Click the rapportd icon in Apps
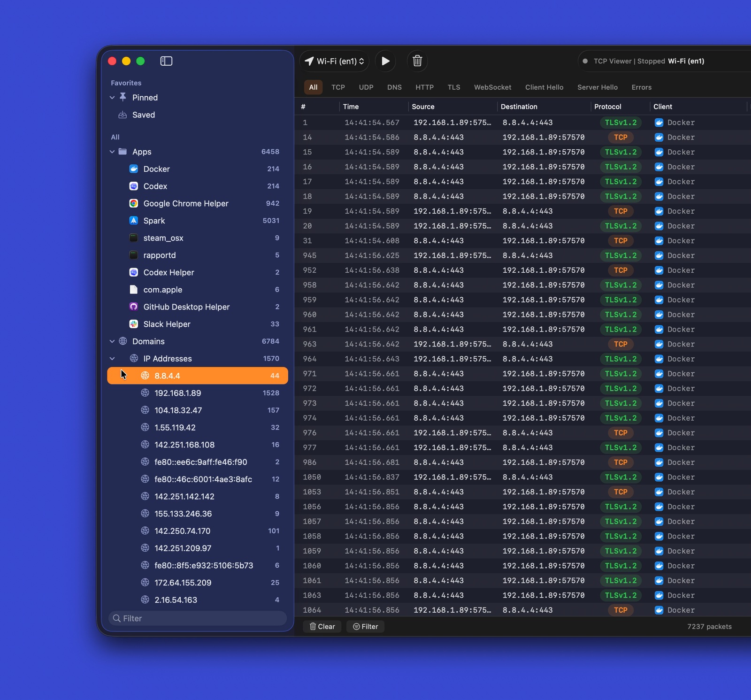751x700 pixels. pyautogui.click(x=134, y=255)
